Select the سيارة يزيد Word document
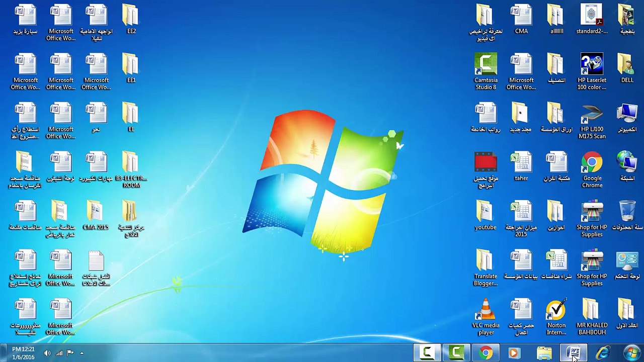 [x=25, y=19]
